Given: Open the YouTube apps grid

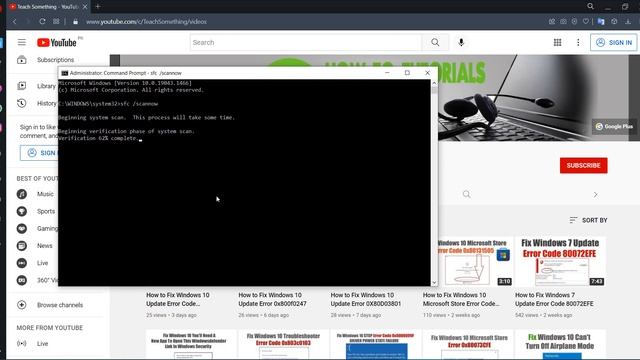Looking at the screenshot, I should 557,42.
